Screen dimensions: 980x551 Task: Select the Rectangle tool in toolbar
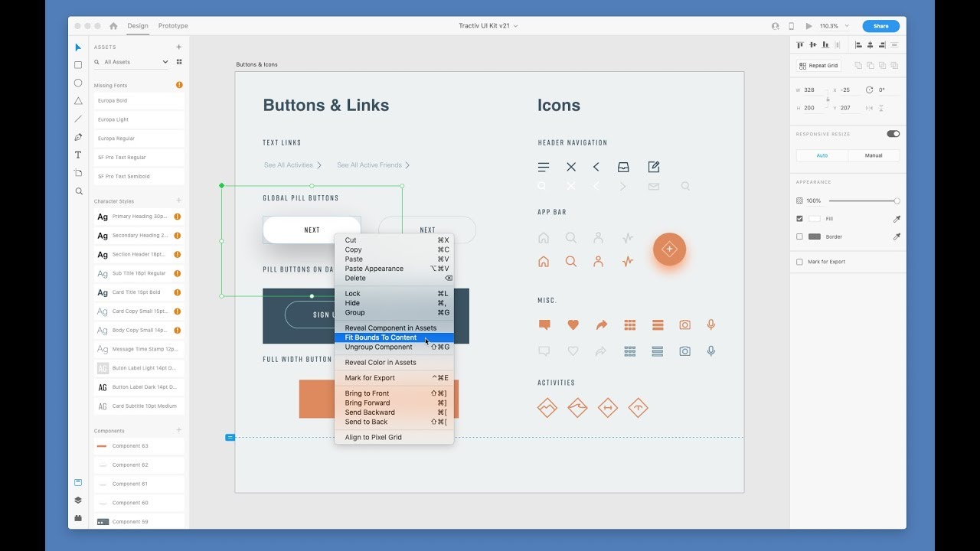pyautogui.click(x=78, y=65)
